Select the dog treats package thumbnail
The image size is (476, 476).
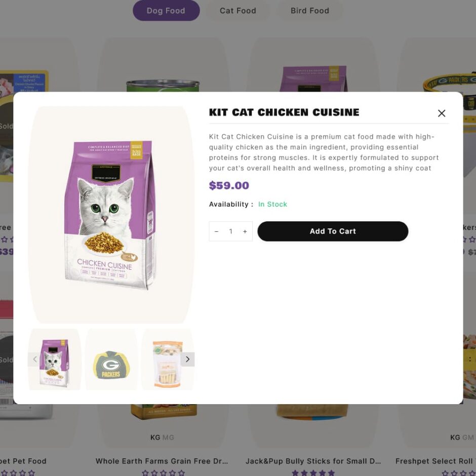168,359
